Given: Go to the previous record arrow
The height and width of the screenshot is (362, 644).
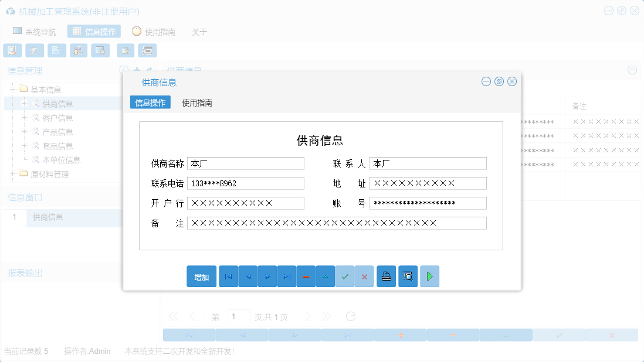Looking at the screenshot, I should [248, 276].
